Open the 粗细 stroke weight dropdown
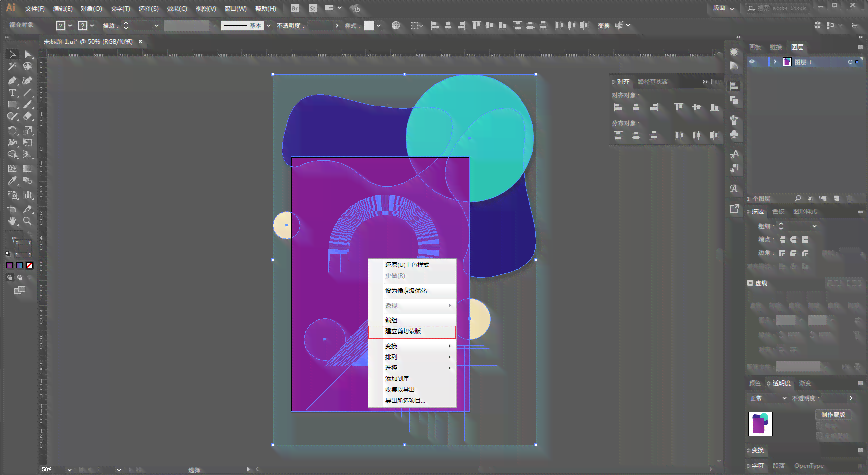 point(814,226)
